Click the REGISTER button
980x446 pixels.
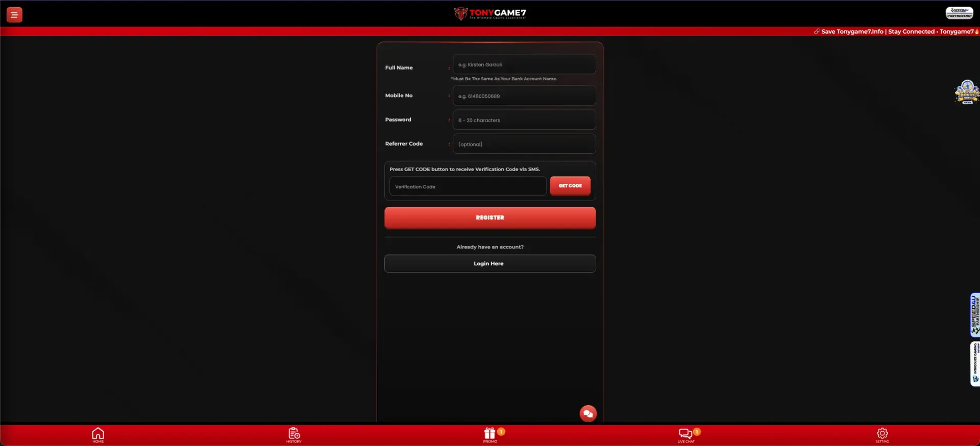point(490,218)
